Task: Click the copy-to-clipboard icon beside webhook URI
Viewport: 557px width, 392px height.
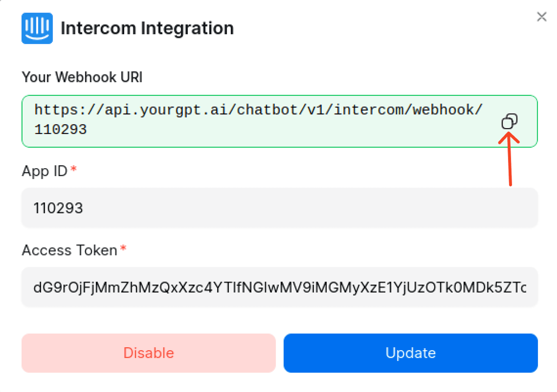Action: (x=510, y=121)
